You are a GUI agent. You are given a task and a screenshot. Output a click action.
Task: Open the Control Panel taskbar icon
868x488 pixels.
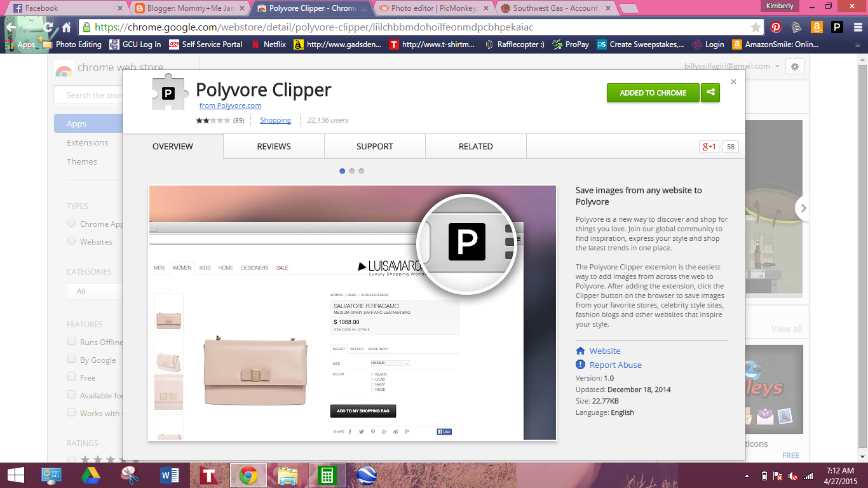pos(51,475)
